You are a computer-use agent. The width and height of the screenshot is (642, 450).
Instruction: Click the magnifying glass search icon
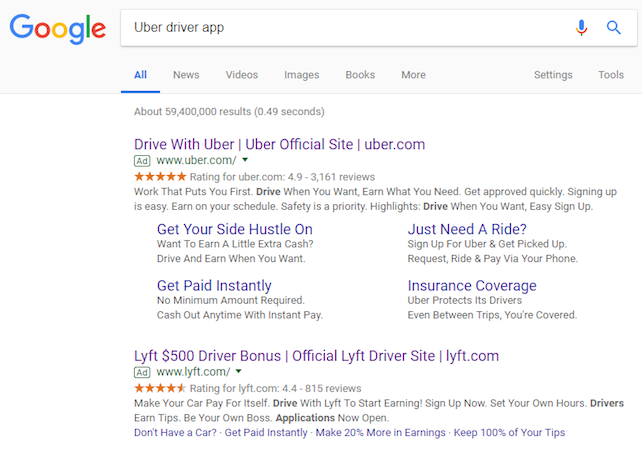[x=614, y=28]
